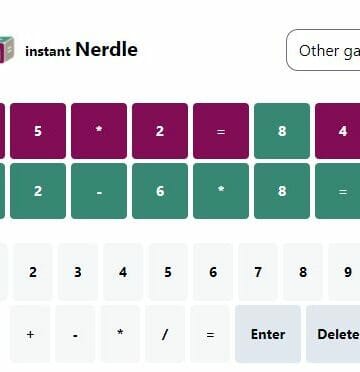Viewport: 360px width, 372px height.
Task: Tap the 2 key on keypad
Action: click(33, 272)
